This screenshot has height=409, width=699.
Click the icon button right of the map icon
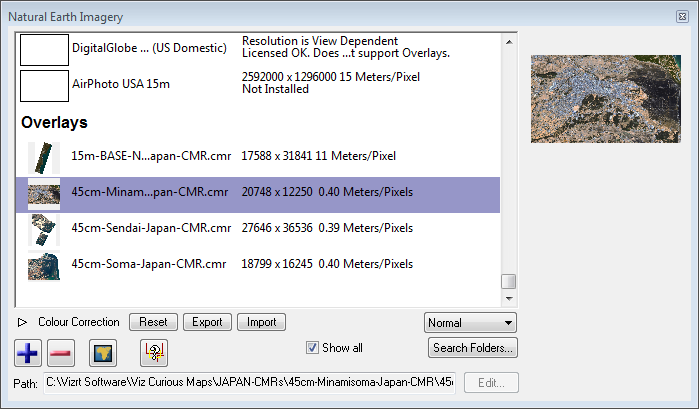click(x=154, y=352)
